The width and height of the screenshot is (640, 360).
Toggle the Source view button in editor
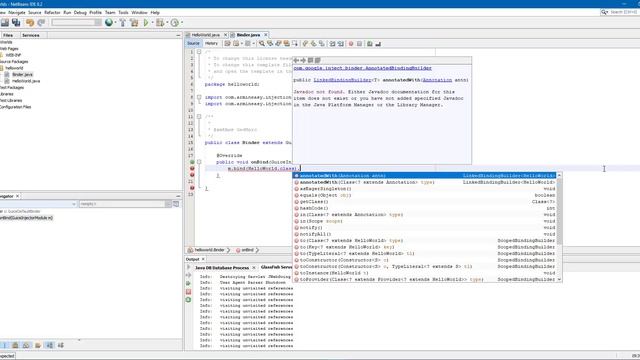193,43
